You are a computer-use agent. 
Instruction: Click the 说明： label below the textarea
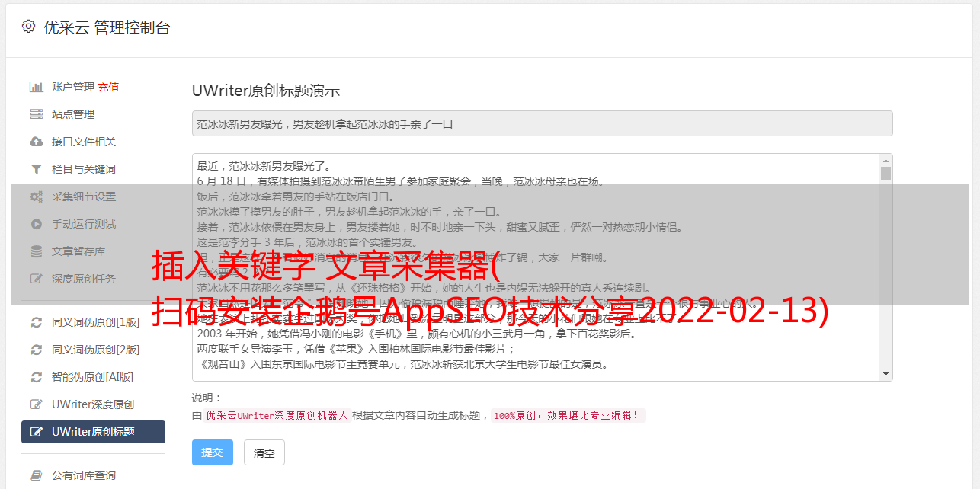click(207, 398)
